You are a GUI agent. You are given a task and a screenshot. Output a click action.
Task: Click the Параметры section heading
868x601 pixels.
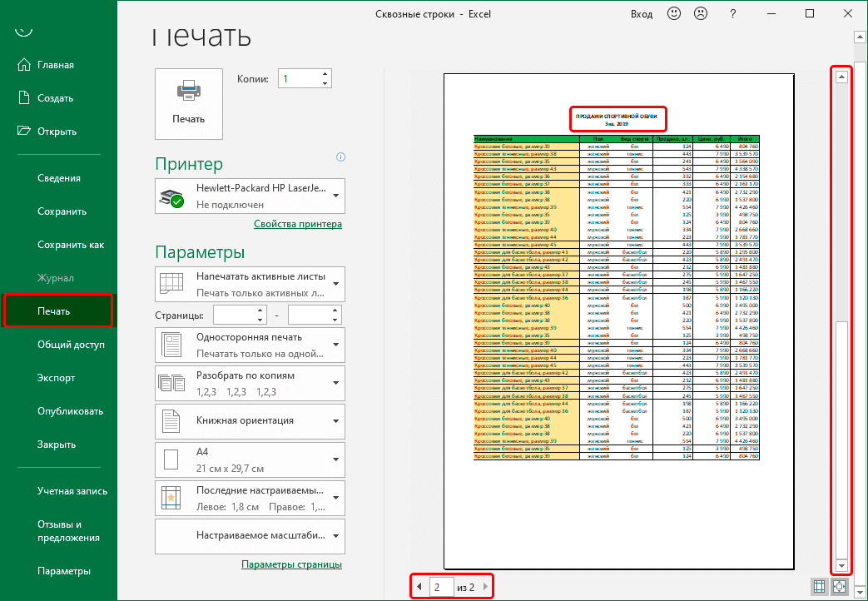(x=200, y=252)
